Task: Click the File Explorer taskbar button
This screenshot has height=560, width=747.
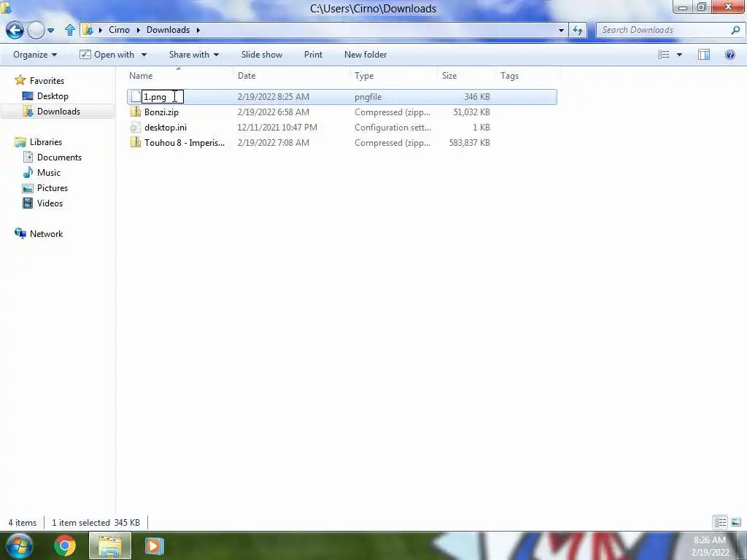Action: click(110, 545)
